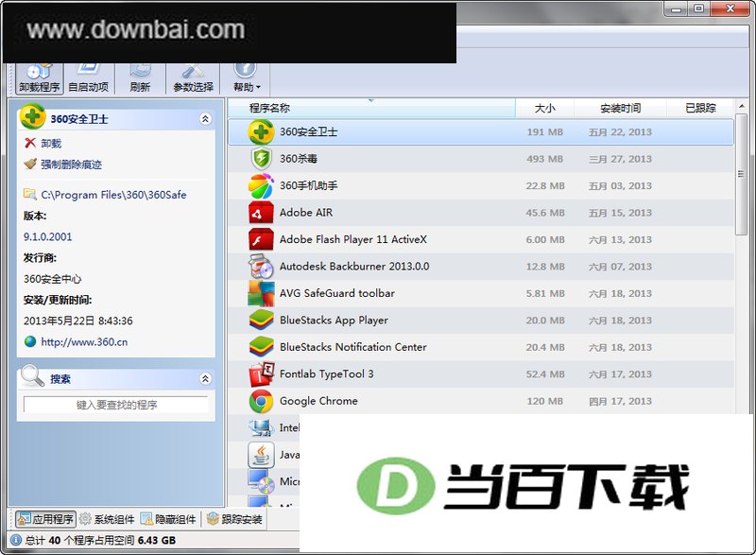
Task: Select the BlueStacks App Player icon
Action: pos(261,321)
